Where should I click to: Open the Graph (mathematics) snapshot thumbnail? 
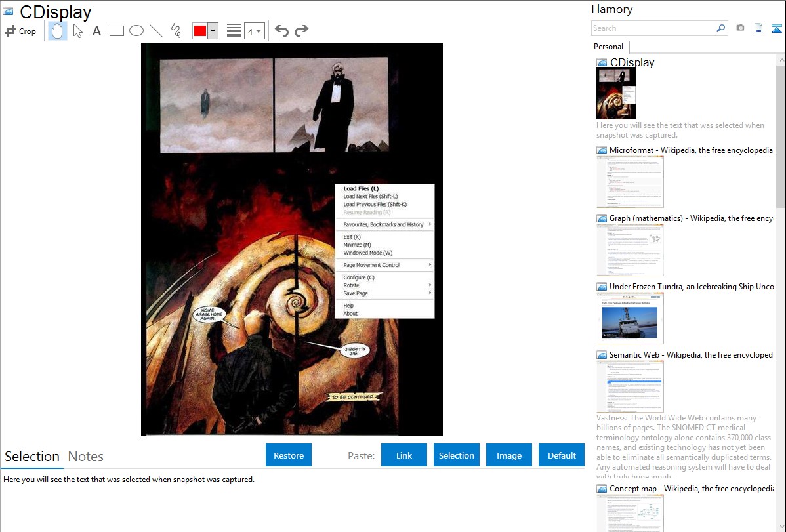(x=630, y=250)
